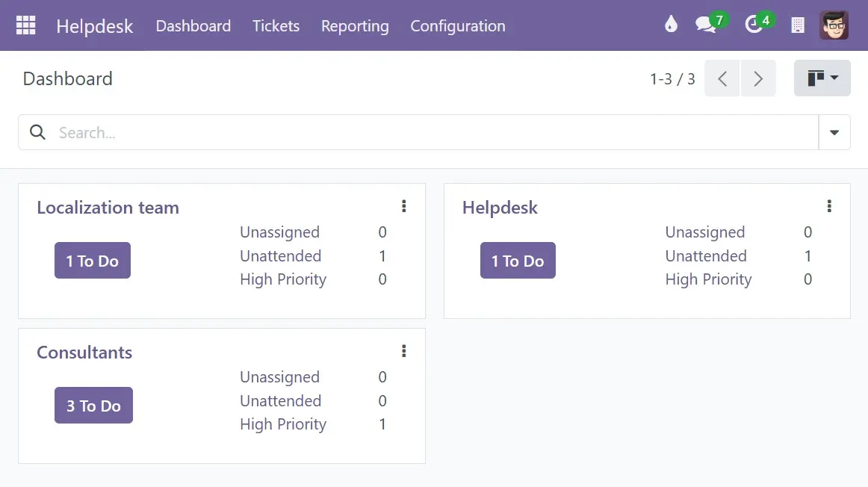Open Localization team card options menu
Viewport: 868px width, 487px height.
pos(404,206)
